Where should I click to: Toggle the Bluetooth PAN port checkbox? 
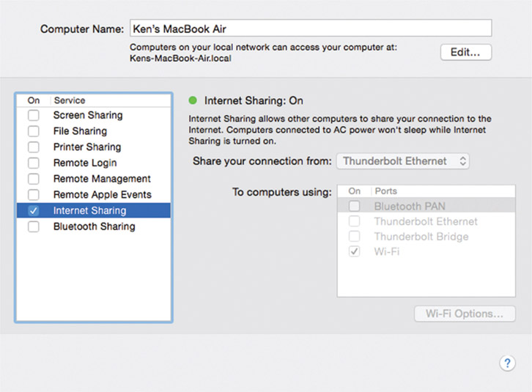355,207
